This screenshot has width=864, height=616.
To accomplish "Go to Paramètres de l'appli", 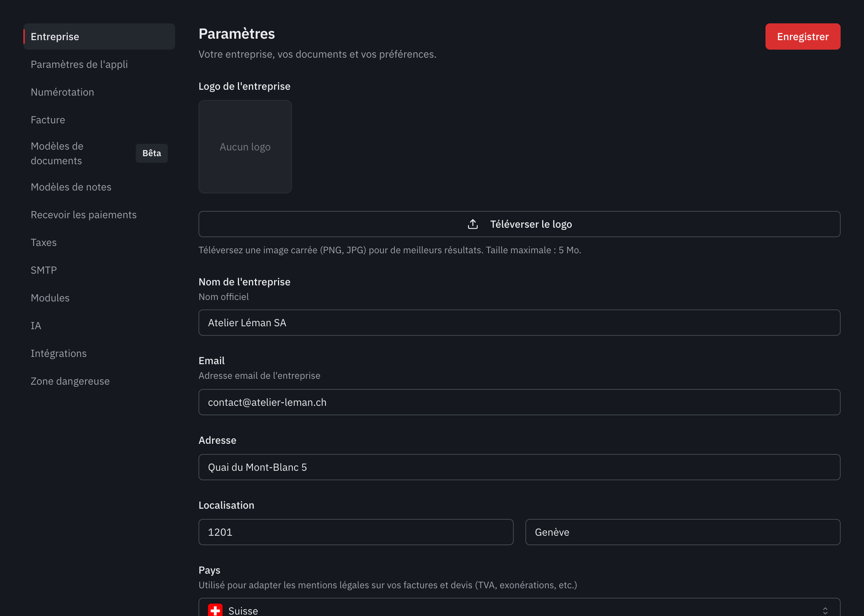I will 99,64.
